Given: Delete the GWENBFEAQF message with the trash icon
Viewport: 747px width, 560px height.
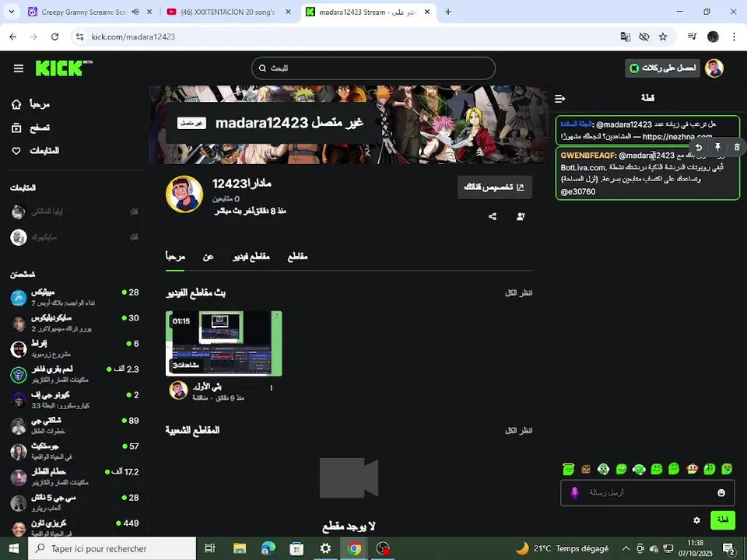Looking at the screenshot, I should 737,148.
